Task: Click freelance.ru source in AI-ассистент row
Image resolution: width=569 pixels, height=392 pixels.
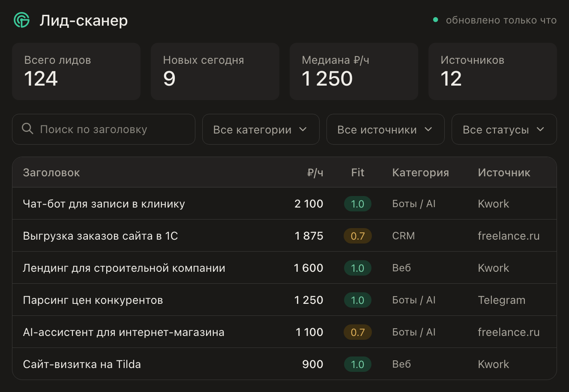Action: point(509,332)
